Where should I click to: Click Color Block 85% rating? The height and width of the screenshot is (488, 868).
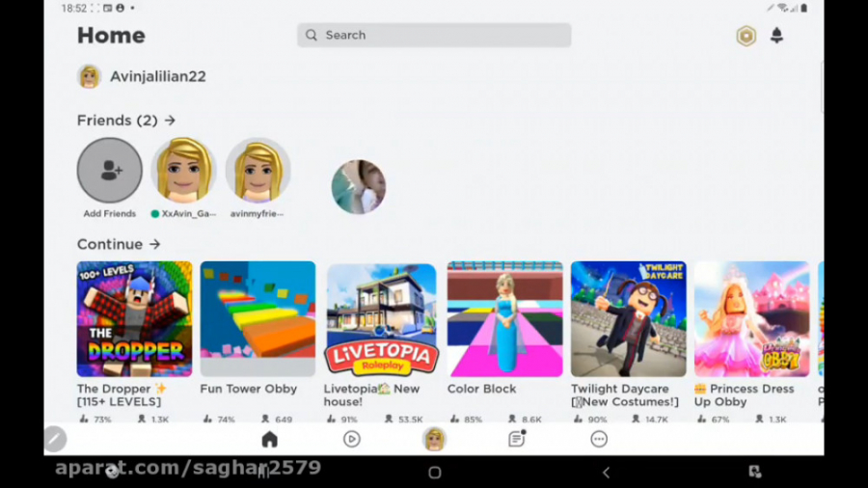click(466, 420)
